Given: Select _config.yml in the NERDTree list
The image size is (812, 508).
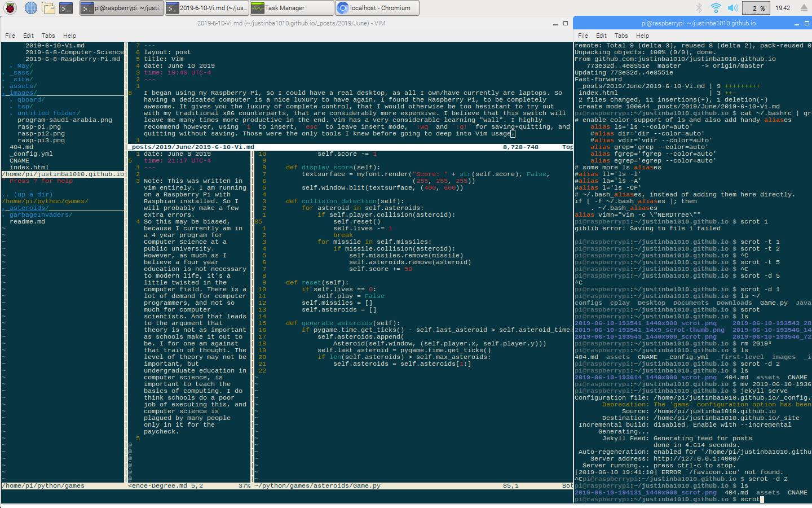Looking at the screenshot, I should (31, 154).
